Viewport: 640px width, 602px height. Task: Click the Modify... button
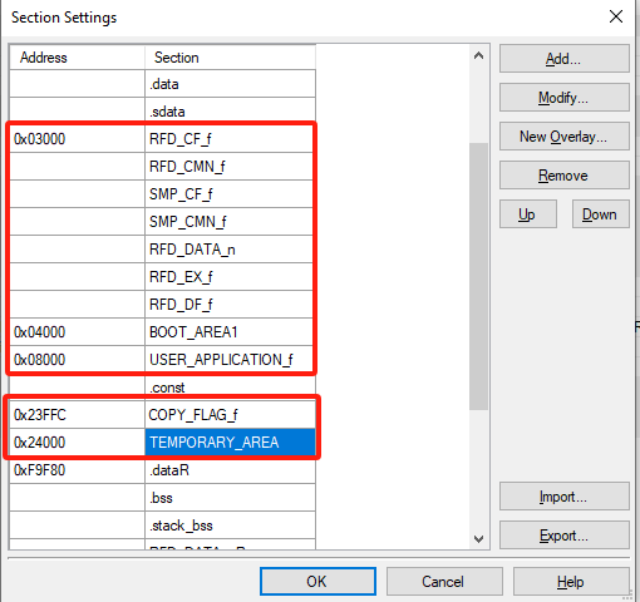point(564,97)
